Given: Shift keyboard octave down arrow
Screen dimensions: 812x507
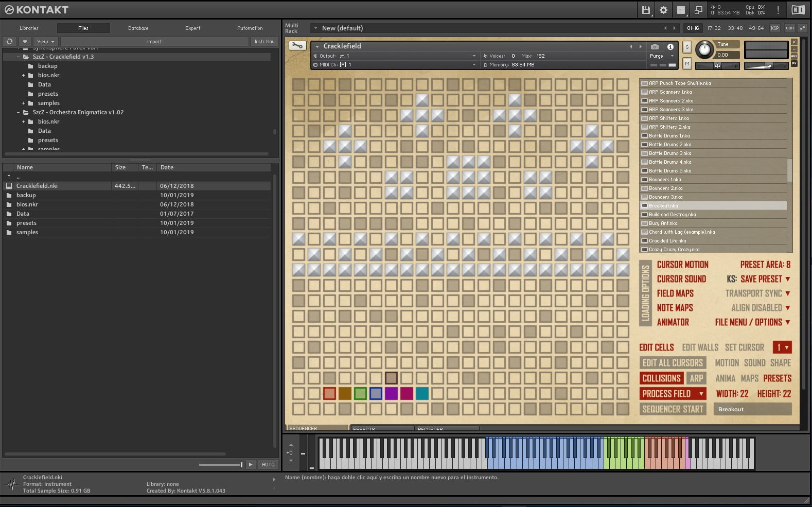Looking at the screenshot, I should coord(291,461).
